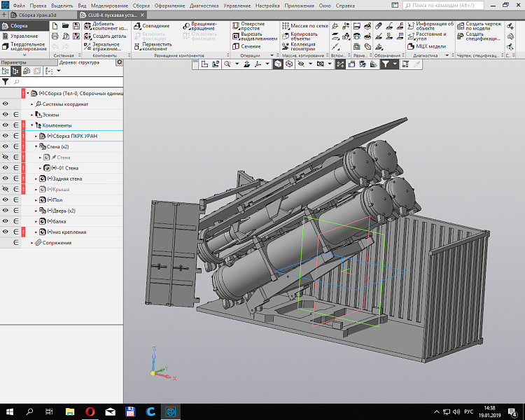525x420 pixels.
Task: Hide the Пол component with its eye icon
Action: (x=6, y=200)
